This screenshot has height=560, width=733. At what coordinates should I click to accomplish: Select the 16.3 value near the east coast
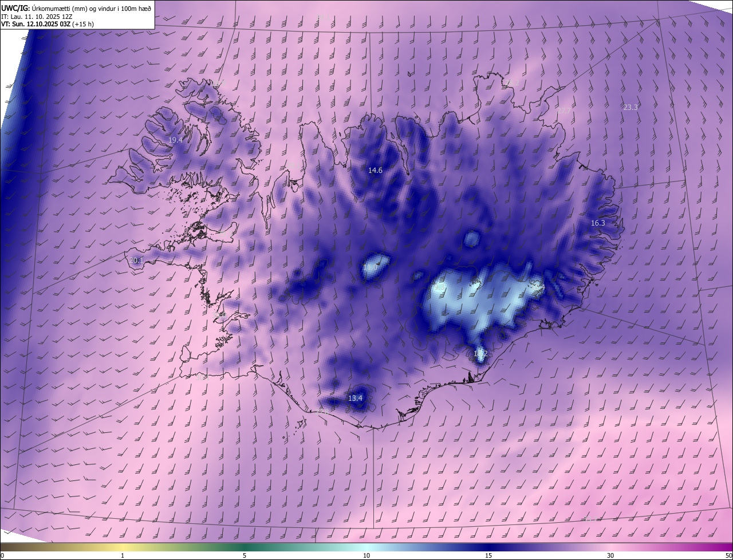click(598, 223)
